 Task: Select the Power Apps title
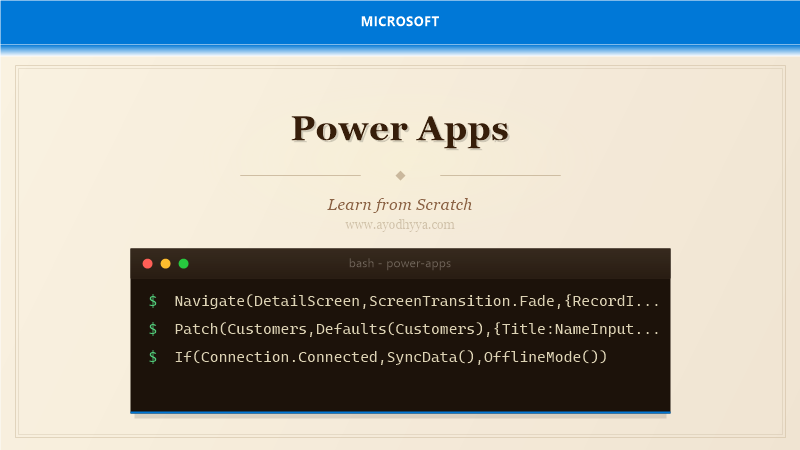(x=400, y=129)
